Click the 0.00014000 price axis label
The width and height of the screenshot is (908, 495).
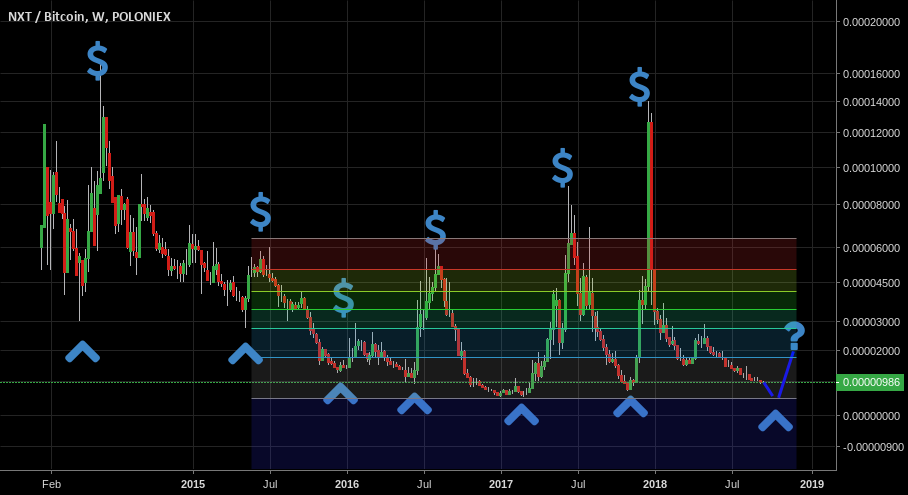pos(872,102)
